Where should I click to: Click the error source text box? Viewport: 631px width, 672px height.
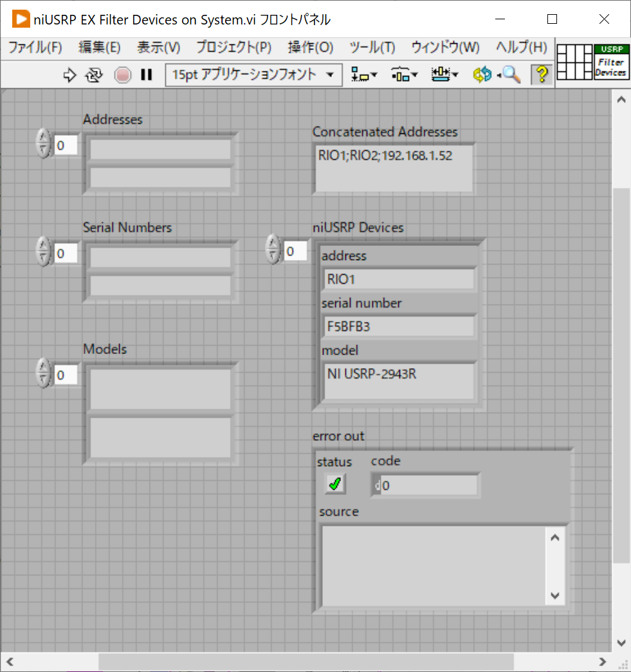pyautogui.click(x=434, y=566)
